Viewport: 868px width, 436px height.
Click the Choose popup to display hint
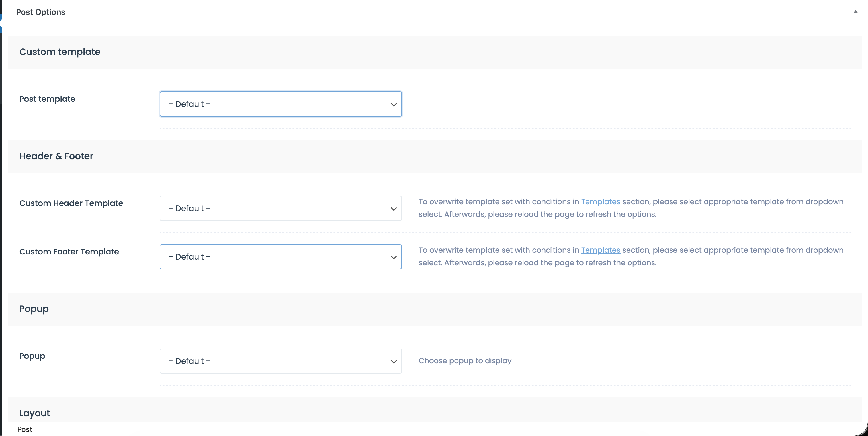click(465, 361)
